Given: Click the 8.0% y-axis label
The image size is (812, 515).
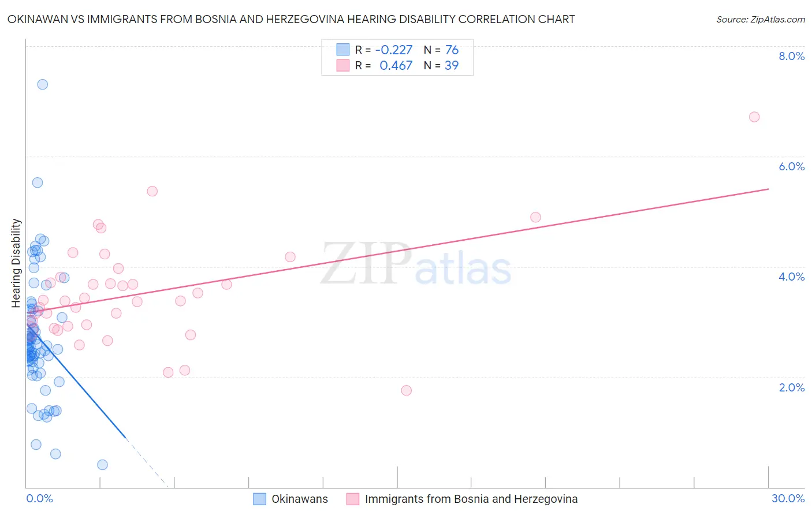Looking at the screenshot, I should 791,56.
